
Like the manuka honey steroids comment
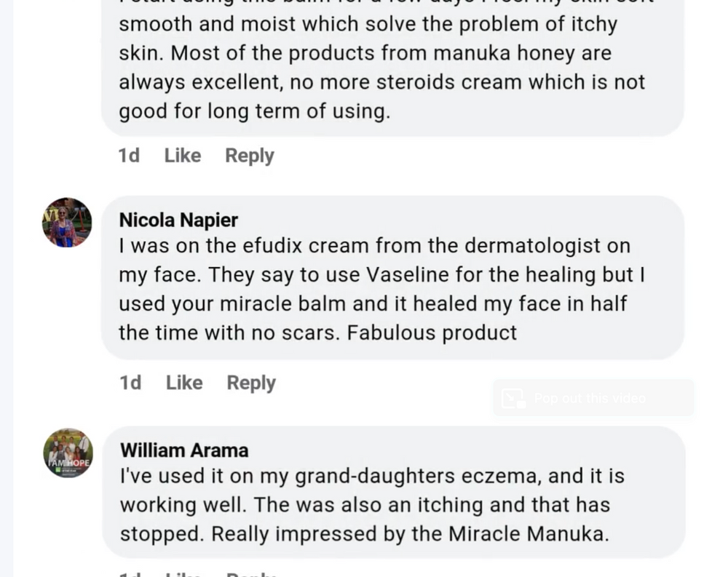tap(182, 156)
